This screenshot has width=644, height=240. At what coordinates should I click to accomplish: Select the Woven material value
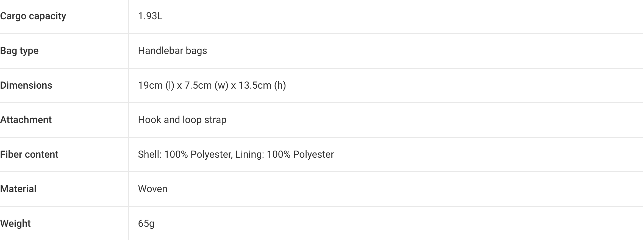point(152,189)
